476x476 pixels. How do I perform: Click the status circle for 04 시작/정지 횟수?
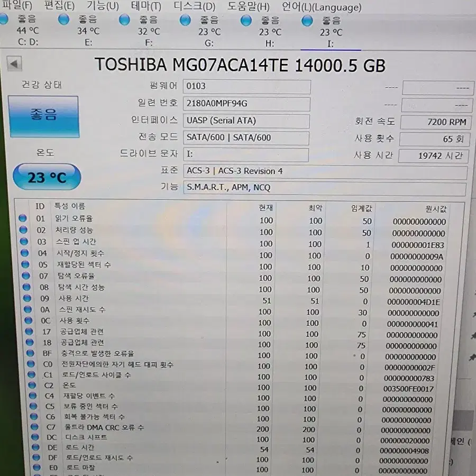click(x=24, y=253)
